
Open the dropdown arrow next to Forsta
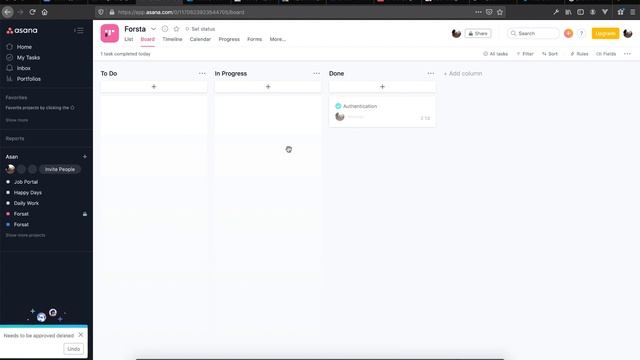tap(153, 29)
